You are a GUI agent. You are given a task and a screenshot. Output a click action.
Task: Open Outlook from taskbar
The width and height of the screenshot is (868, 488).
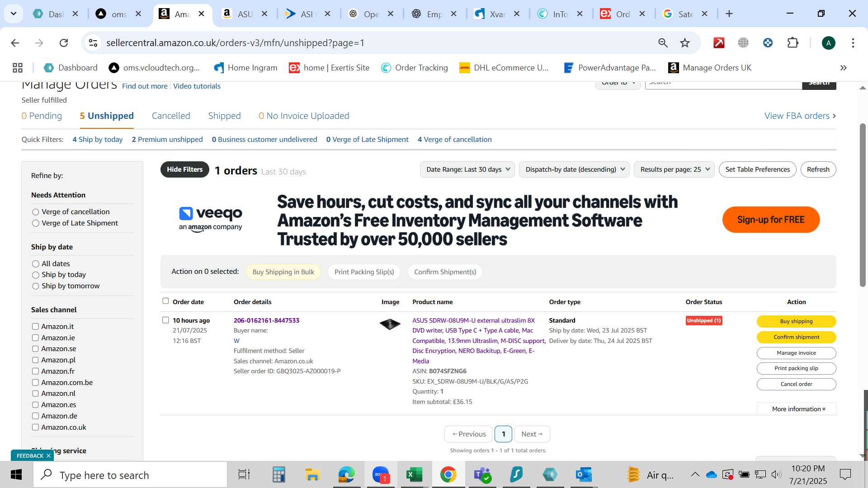pyautogui.click(x=584, y=475)
